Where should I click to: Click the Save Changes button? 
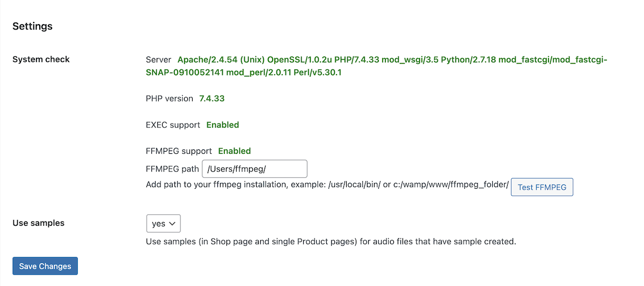tap(45, 266)
